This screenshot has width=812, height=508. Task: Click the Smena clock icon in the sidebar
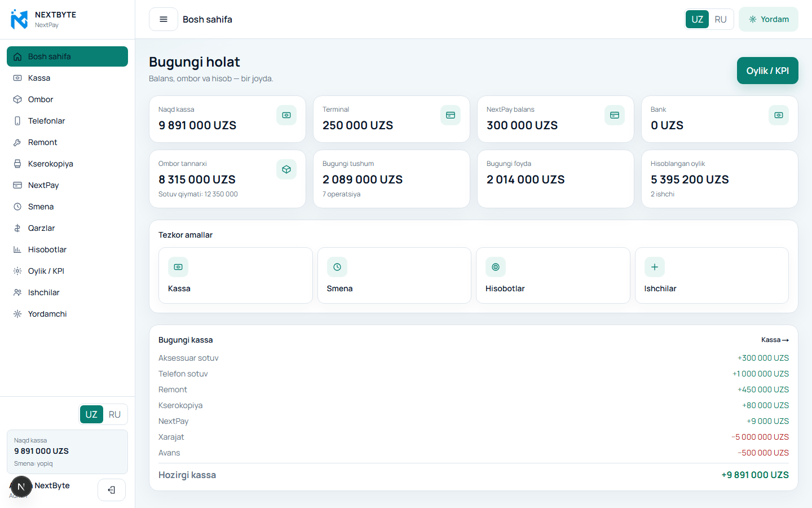[17, 207]
